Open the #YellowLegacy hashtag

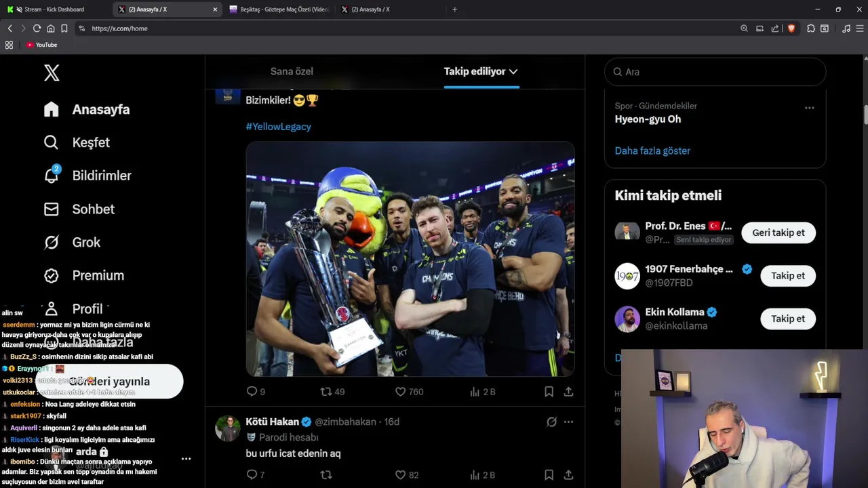point(278,127)
